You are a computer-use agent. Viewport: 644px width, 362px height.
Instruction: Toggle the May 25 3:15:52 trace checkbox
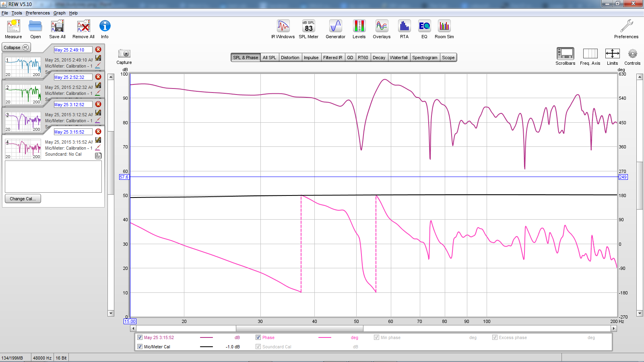pos(140,337)
